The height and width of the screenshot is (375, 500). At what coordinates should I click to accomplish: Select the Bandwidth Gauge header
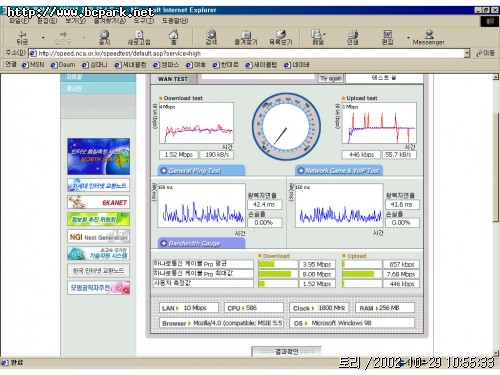click(201, 243)
